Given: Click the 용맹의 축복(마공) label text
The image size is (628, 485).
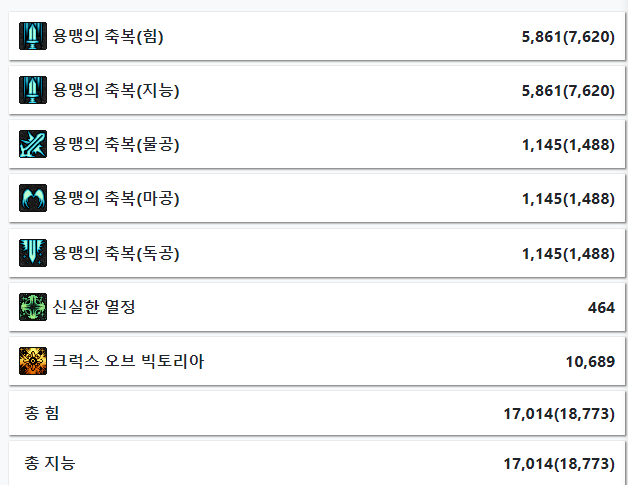Looking at the screenshot, I should [x=116, y=199].
